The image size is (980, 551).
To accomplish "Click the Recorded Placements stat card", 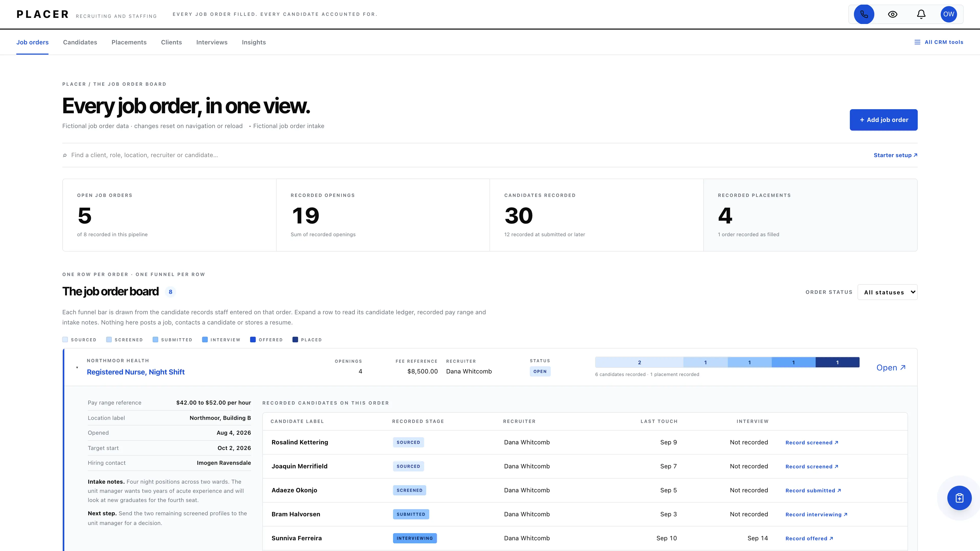I will pos(810,215).
